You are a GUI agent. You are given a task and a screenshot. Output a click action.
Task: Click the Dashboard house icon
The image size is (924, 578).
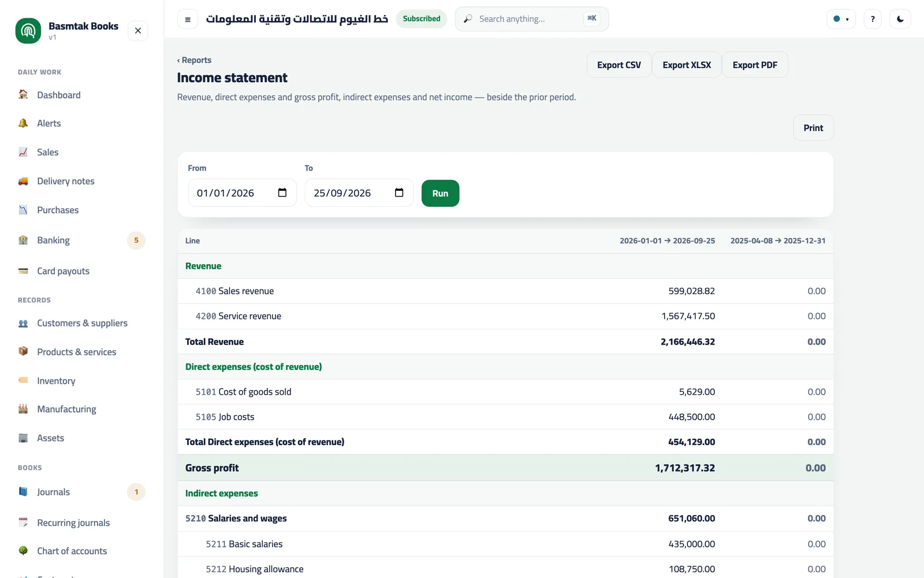coord(23,95)
